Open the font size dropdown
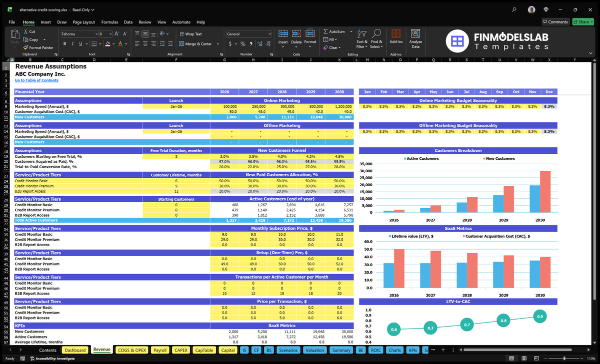The height and width of the screenshot is (364, 600). (x=110, y=34)
